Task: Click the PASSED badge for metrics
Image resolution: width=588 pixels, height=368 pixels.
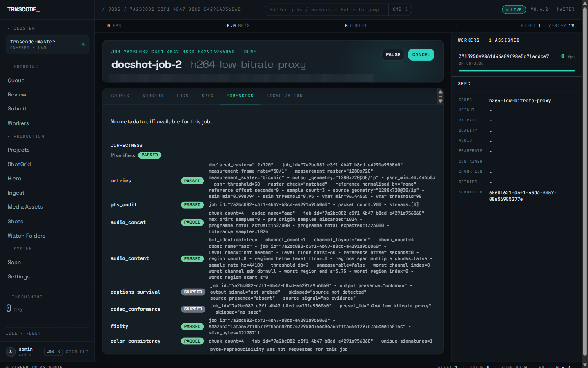Action: click(x=192, y=181)
